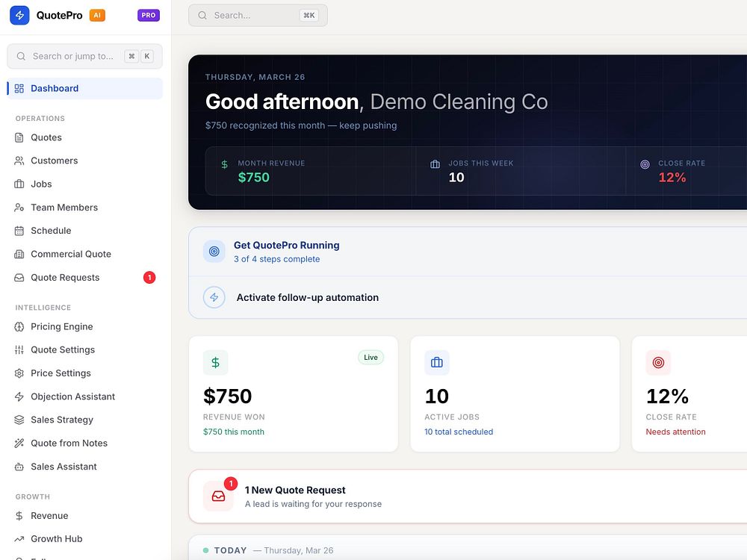Screen dimensions: 747x560
Task: Click the inbox icon on New Quote Request
Action: [x=219, y=497]
